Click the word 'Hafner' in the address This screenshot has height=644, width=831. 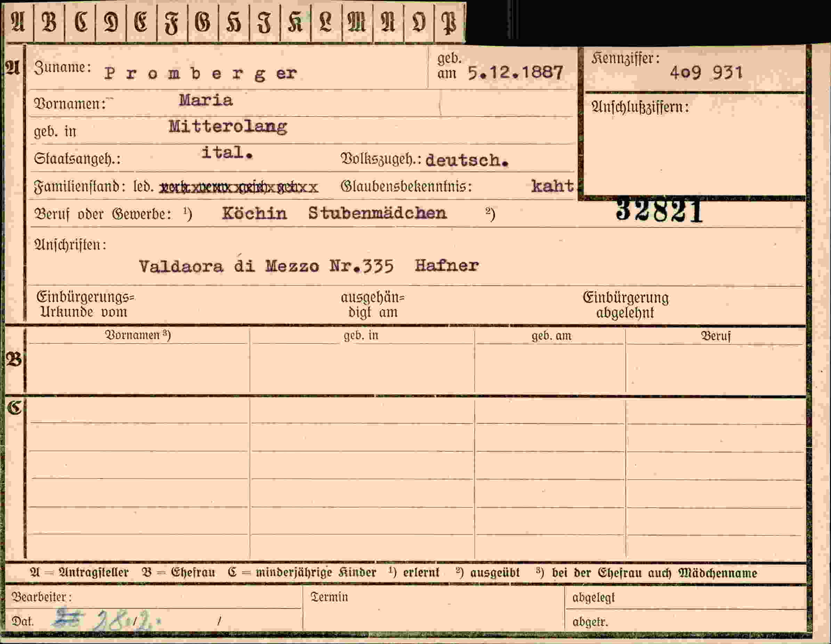(x=447, y=266)
